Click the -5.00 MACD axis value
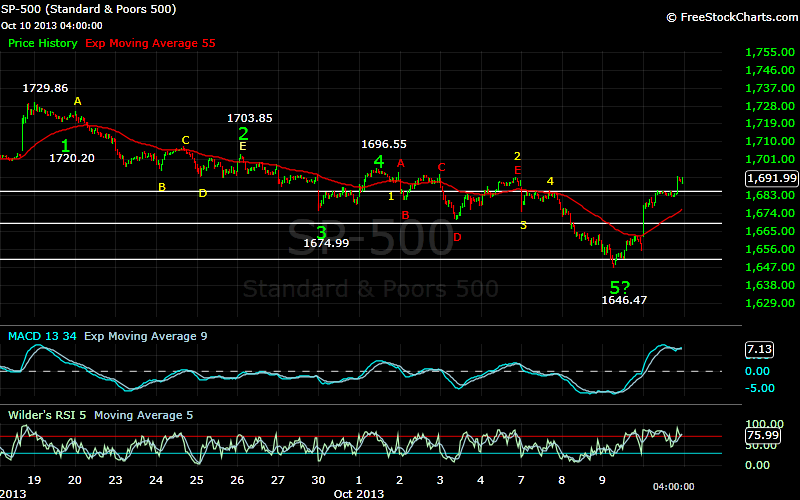Screen dimensions: 800x500 pos(760,388)
